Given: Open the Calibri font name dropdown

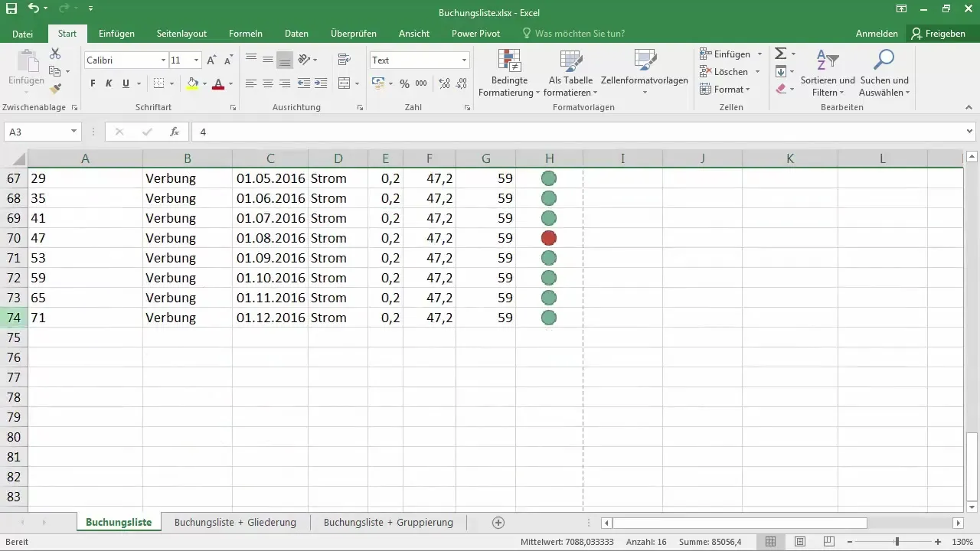Looking at the screenshot, I should point(163,60).
